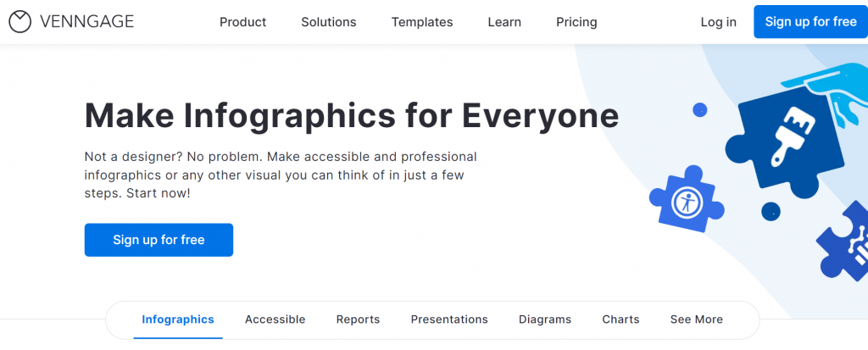Go to the Pricing page
Screen dimensions: 868x350
576,22
